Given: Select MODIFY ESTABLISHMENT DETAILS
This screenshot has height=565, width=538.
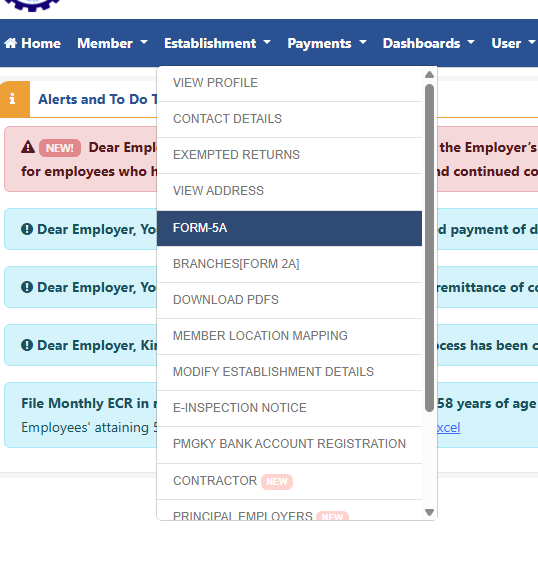Looking at the screenshot, I should click(x=289, y=372).
